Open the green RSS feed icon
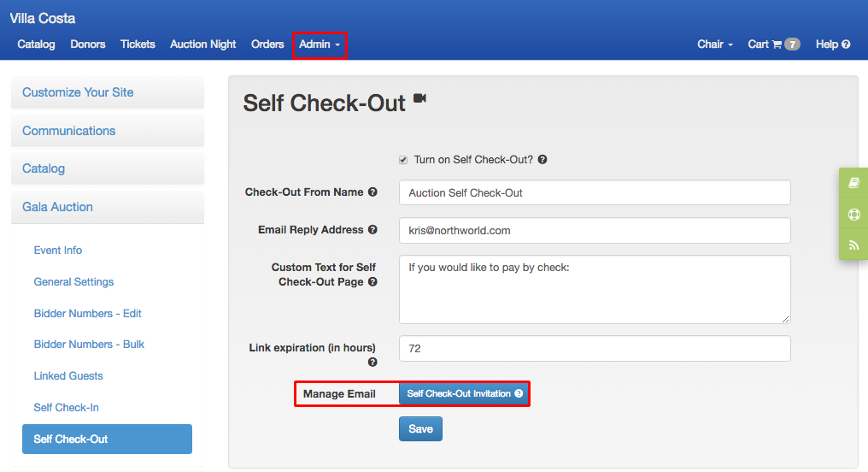868x472 pixels. 853,245
